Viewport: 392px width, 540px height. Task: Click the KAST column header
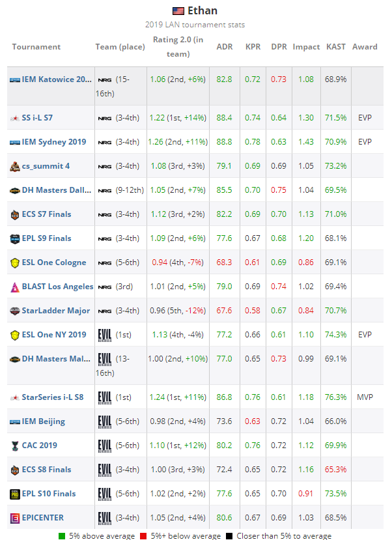coord(335,47)
